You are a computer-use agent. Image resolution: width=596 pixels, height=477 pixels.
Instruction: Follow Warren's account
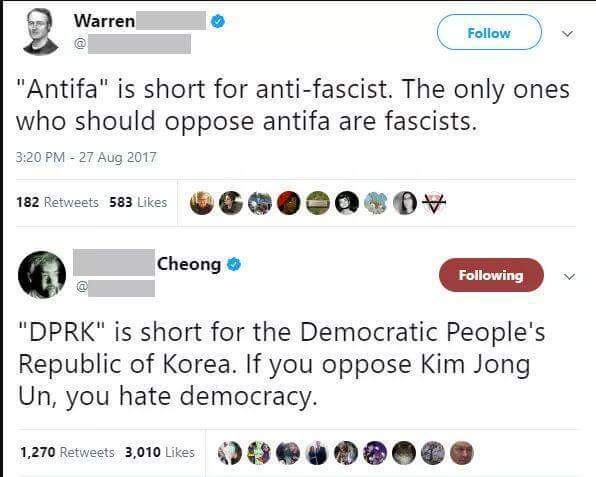pos(489,32)
